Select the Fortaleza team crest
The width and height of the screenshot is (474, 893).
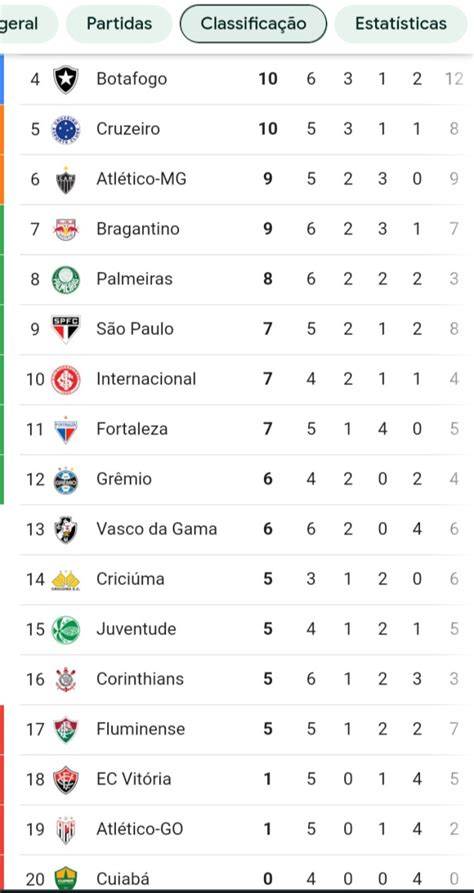[66, 430]
